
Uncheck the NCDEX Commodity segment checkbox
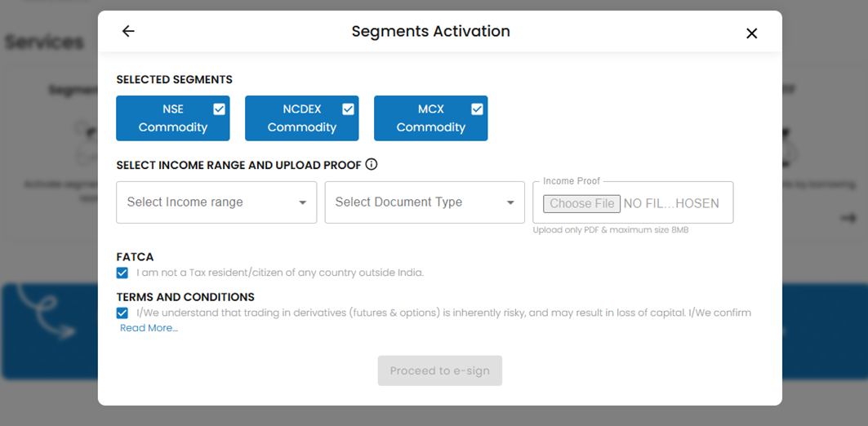point(348,109)
